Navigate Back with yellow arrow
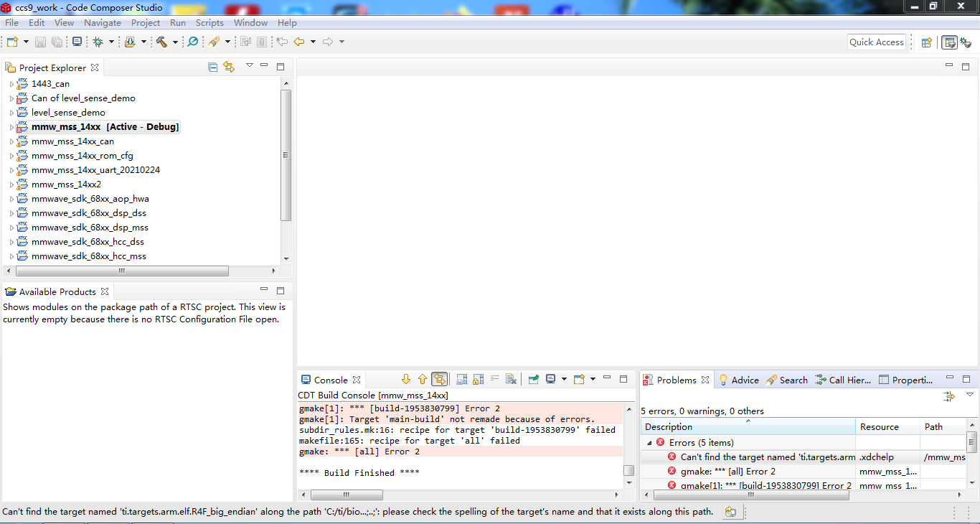The height and width of the screenshot is (524, 980). pyautogui.click(x=299, y=42)
